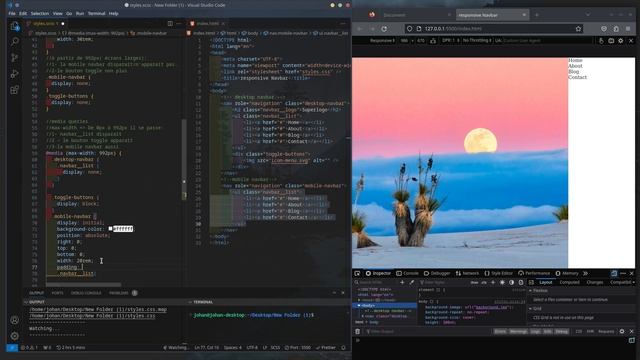The image size is (640, 360).
Task: Open the No Throttling dropdown
Action: tap(477, 41)
